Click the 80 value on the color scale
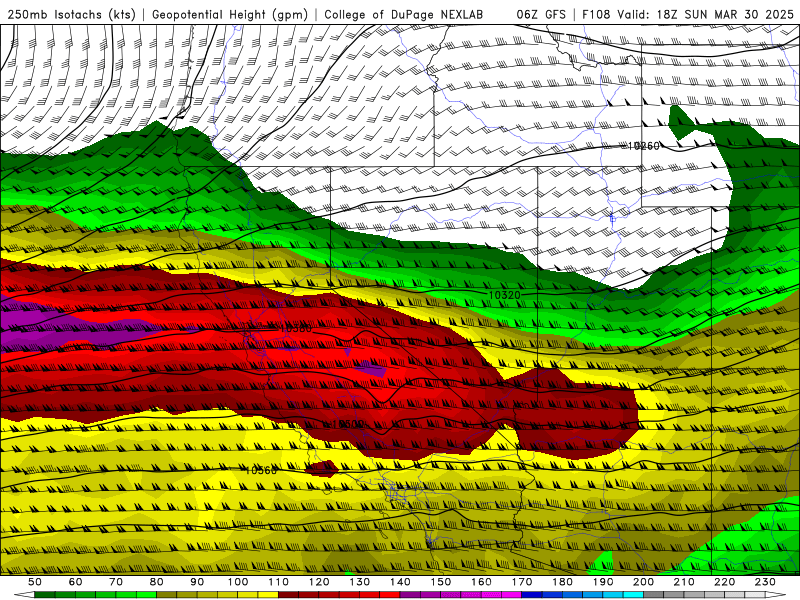The width and height of the screenshot is (800, 600). [157, 582]
